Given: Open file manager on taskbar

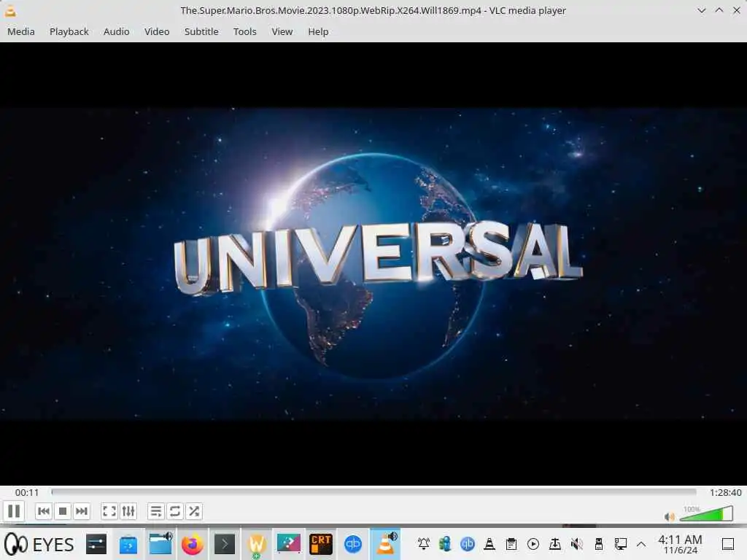Looking at the screenshot, I should click(160, 544).
